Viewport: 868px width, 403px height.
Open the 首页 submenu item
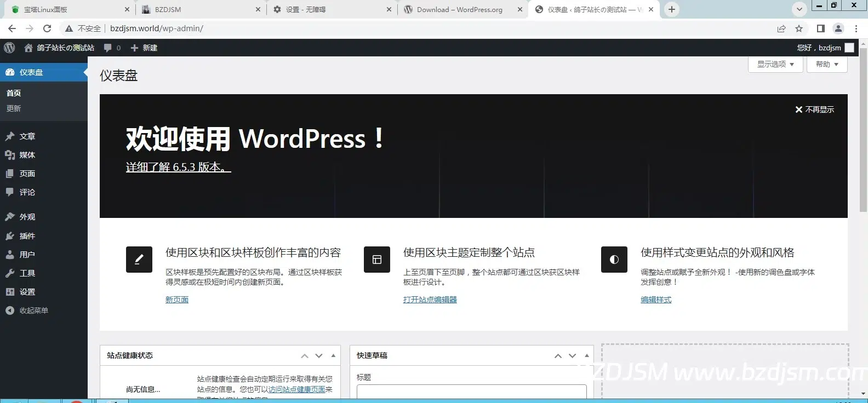14,93
